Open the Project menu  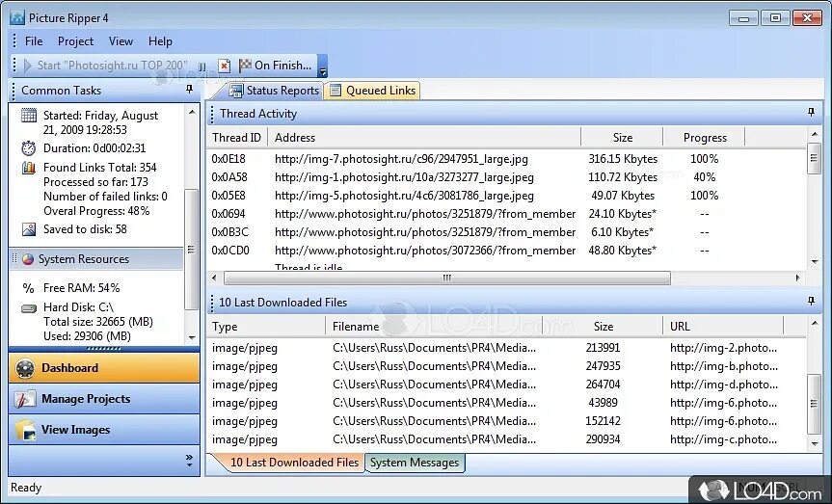click(x=75, y=41)
